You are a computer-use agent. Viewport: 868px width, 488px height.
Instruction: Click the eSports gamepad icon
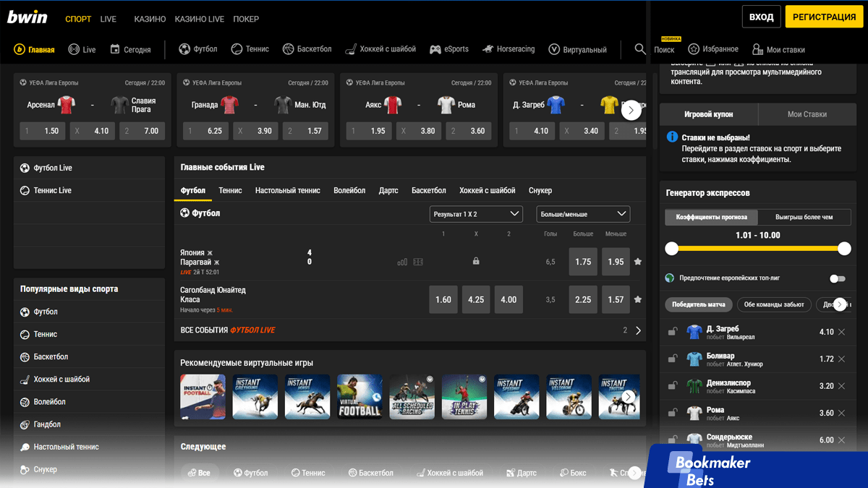pos(435,49)
